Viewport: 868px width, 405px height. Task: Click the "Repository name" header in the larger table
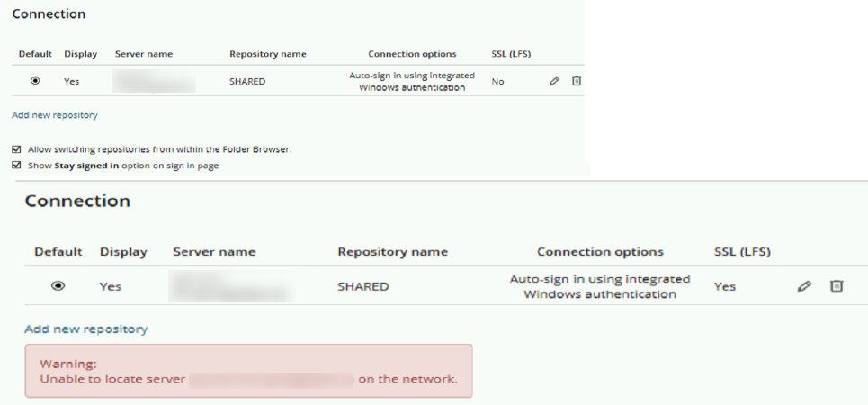[x=392, y=252]
